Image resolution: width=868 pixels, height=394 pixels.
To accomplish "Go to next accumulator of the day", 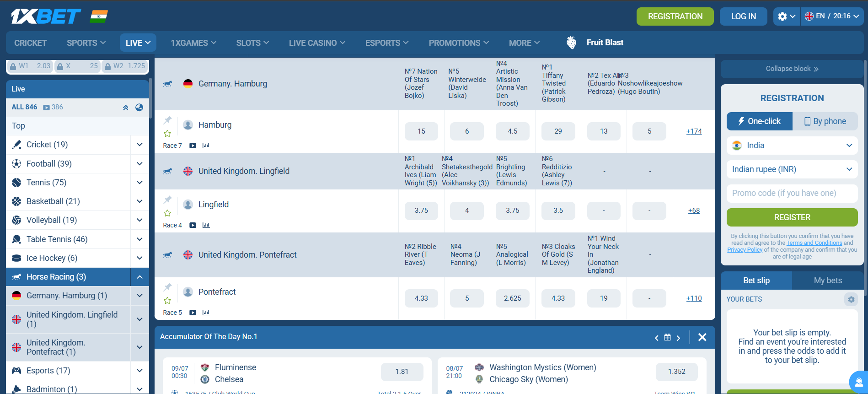I will 678,338.
